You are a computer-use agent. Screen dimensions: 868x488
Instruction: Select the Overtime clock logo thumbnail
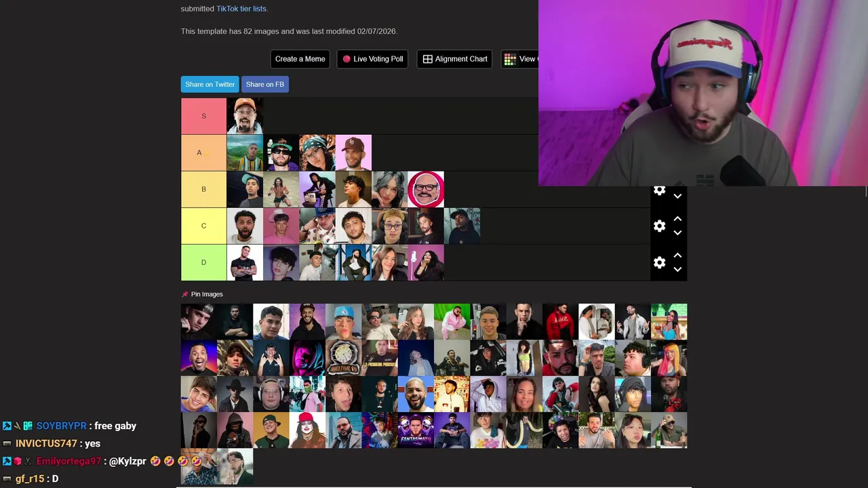343,358
